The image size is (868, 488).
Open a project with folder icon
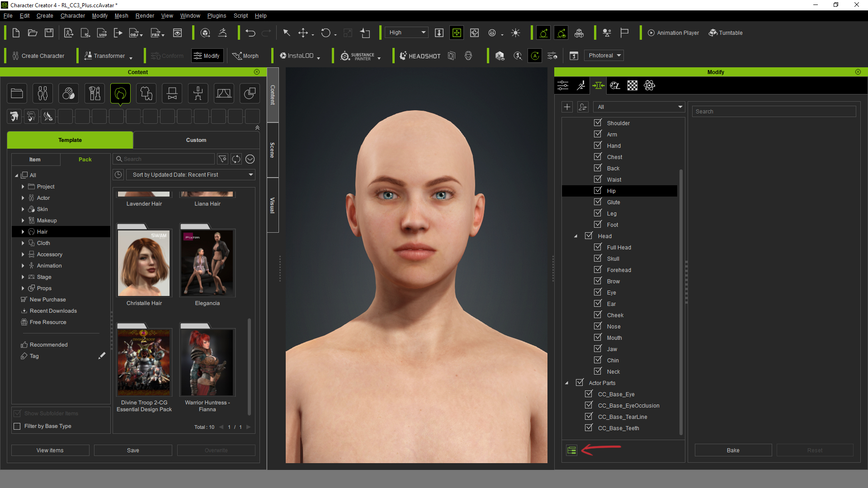tap(33, 33)
